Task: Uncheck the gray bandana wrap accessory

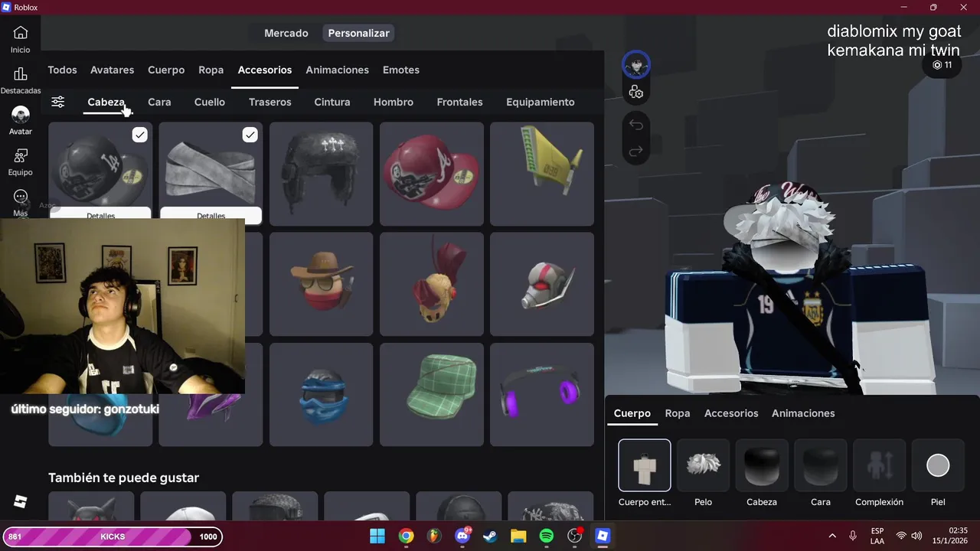Action: (x=250, y=135)
